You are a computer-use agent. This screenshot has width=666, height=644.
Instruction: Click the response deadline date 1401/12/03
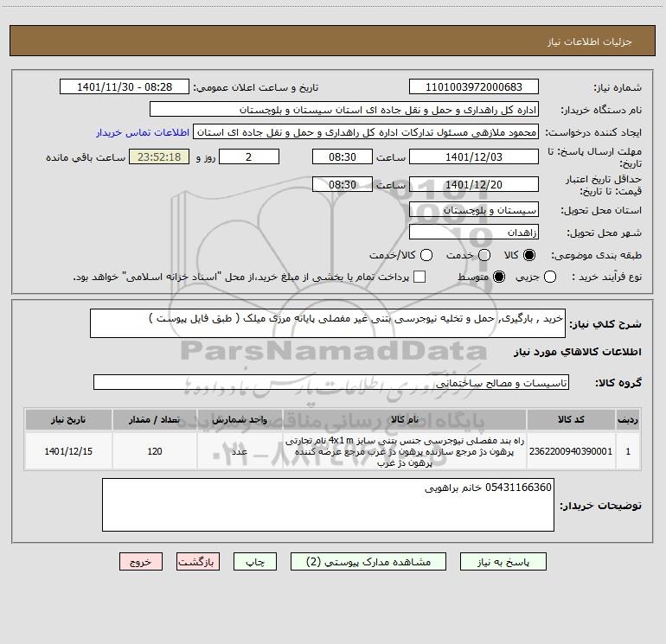tap(474, 156)
